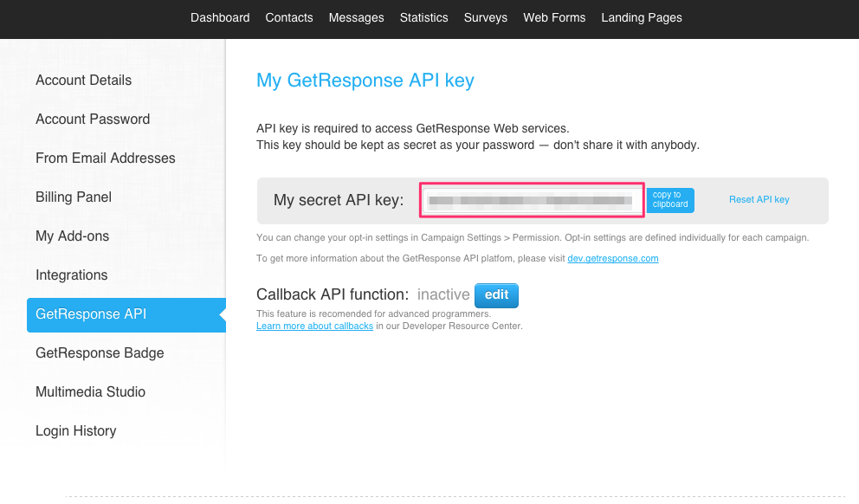This screenshot has width=859, height=504.
Task: Go to From Email Addresses
Action: click(x=106, y=158)
